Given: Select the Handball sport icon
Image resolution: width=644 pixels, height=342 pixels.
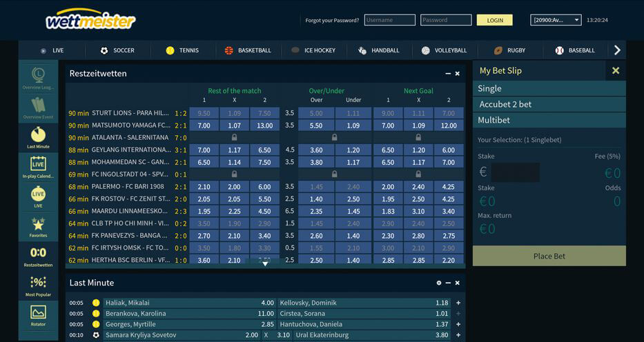Looking at the screenshot, I should click(x=362, y=50).
